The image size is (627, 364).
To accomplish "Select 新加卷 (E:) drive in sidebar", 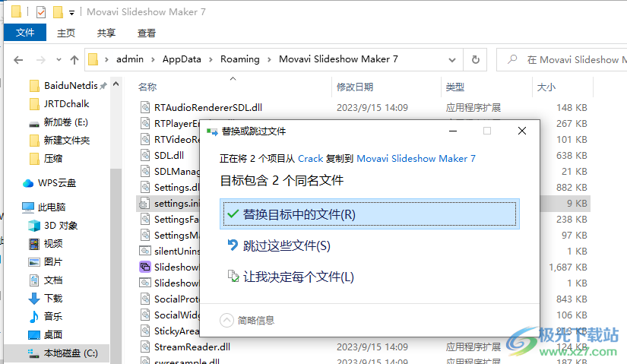I will [65, 122].
